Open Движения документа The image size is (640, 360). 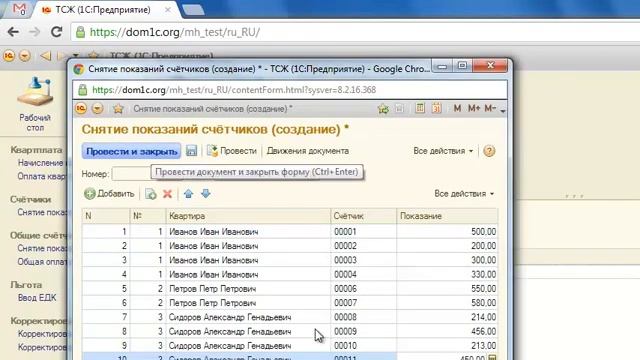tap(308, 151)
